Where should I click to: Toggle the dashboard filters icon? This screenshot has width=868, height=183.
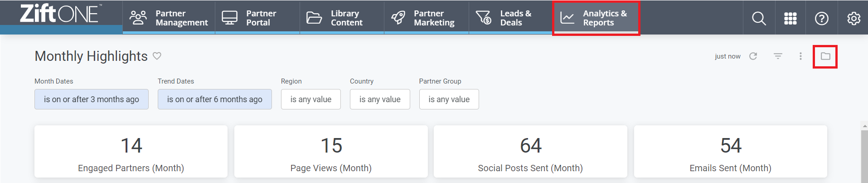pyautogui.click(x=778, y=56)
